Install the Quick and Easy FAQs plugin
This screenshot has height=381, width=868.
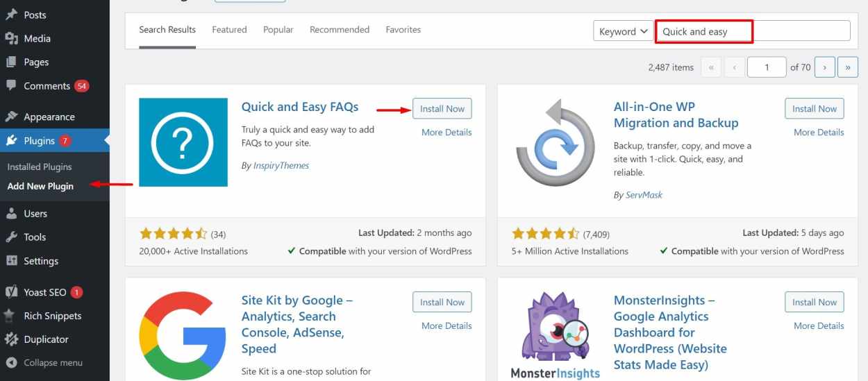coord(442,109)
